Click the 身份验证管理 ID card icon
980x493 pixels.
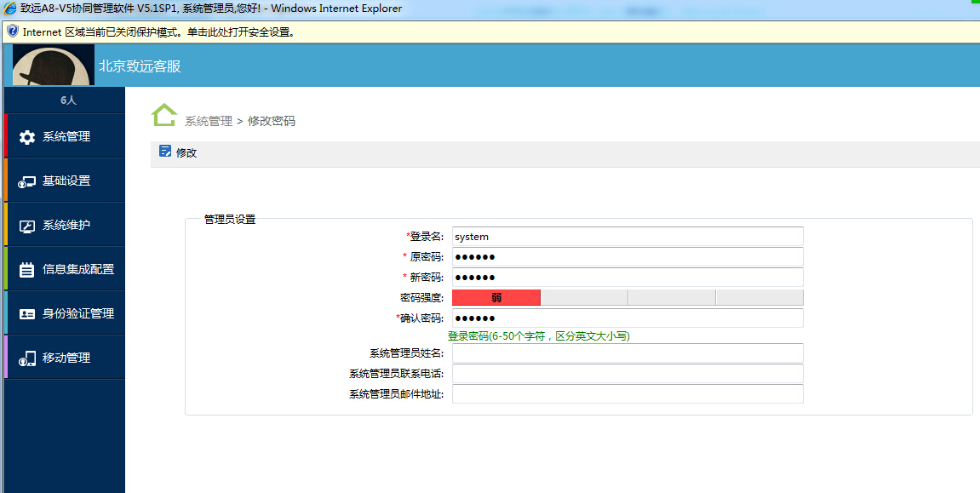27,314
